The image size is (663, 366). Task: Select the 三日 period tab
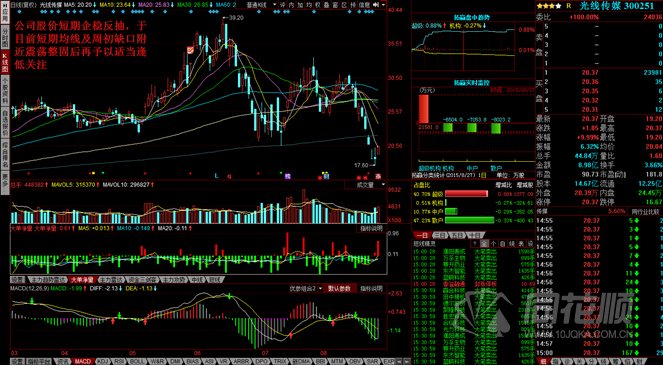[440, 235]
